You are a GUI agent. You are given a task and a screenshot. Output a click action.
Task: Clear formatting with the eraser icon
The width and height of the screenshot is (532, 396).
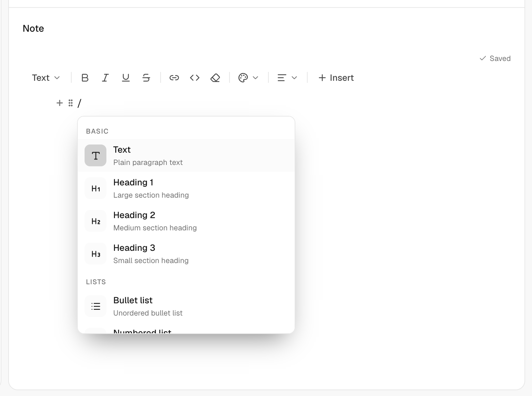[x=215, y=78]
